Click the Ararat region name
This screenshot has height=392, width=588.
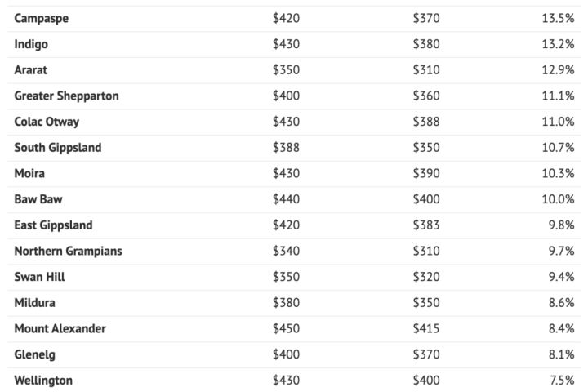pyautogui.click(x=31, y=70)
